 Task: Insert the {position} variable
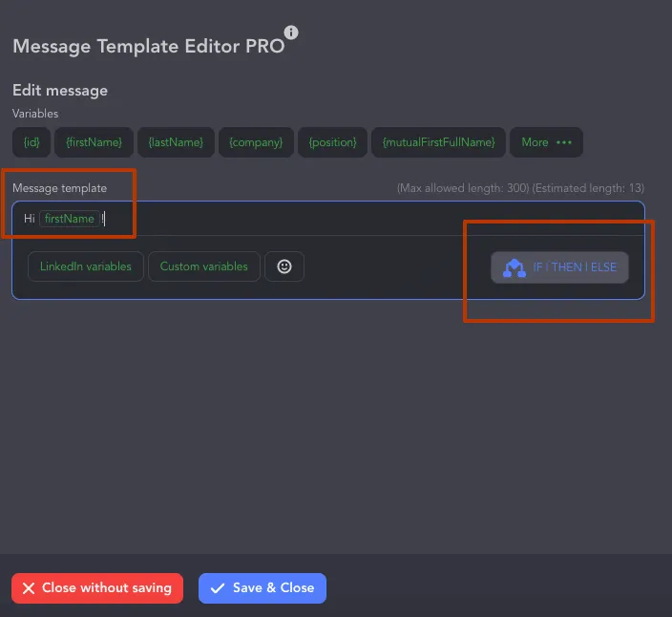tap(332, 142)
